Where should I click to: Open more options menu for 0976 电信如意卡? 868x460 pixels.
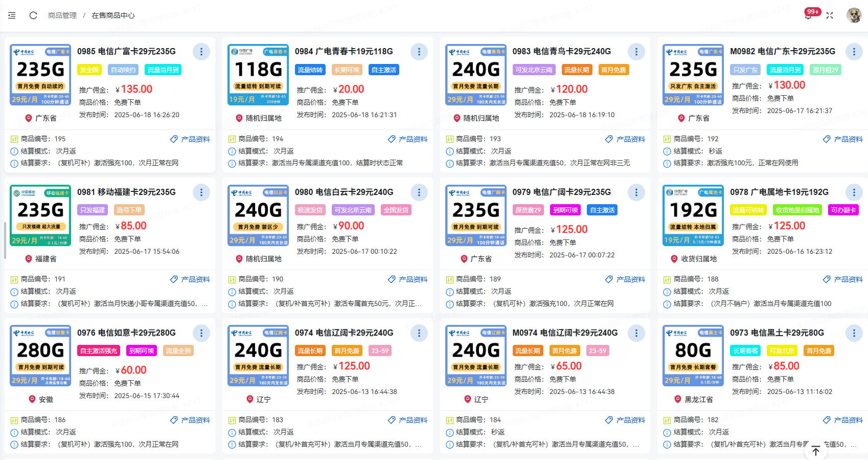click(201, 333)
